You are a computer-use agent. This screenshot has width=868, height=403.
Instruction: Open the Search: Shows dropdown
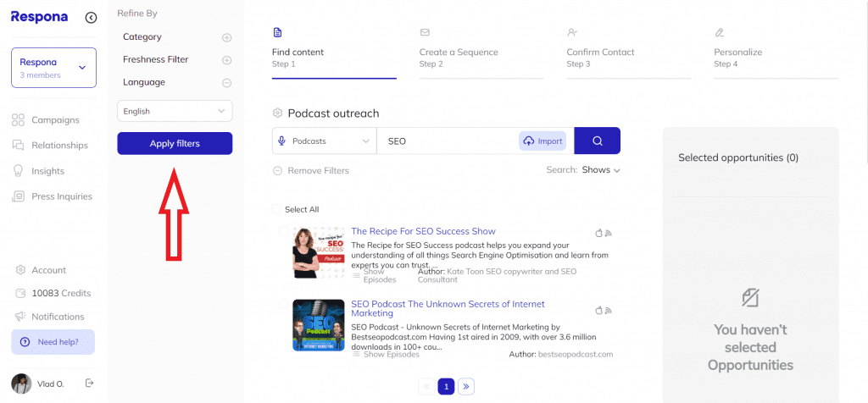tap(601, 169)
